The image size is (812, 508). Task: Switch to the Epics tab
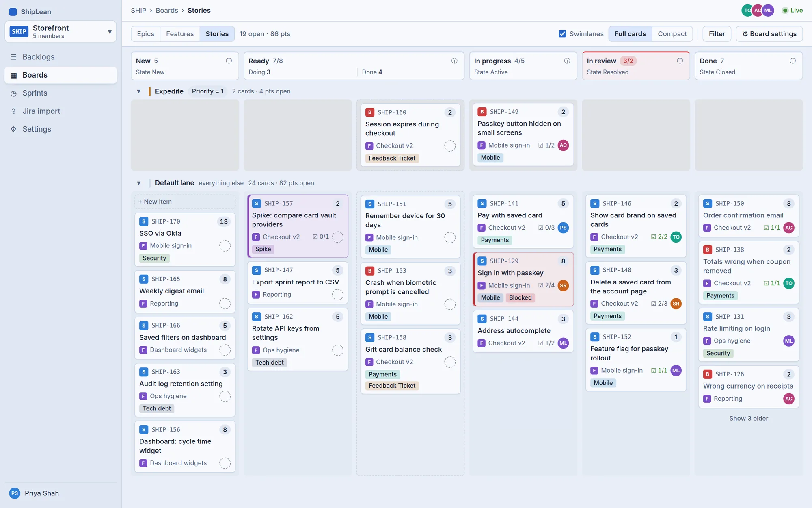145,34
